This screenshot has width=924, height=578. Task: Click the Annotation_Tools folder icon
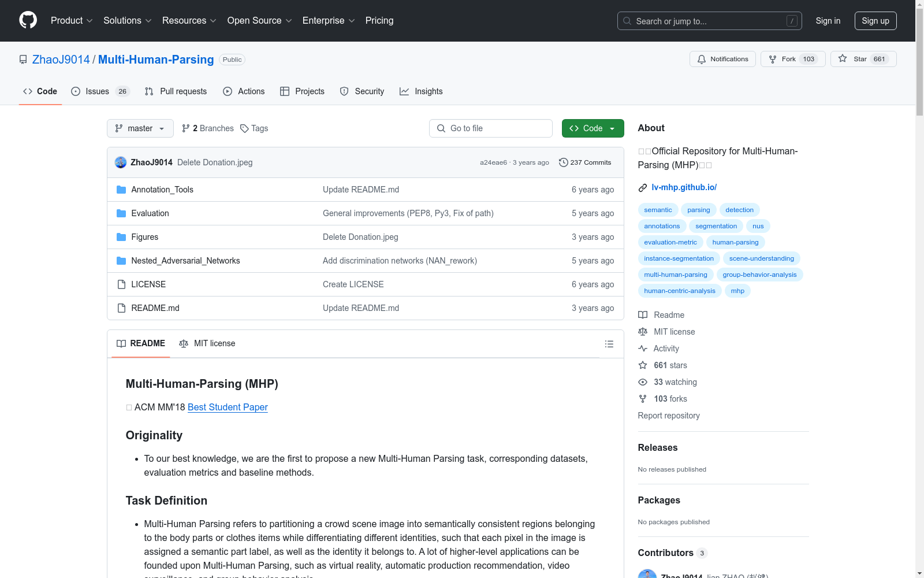pos(121,190)
